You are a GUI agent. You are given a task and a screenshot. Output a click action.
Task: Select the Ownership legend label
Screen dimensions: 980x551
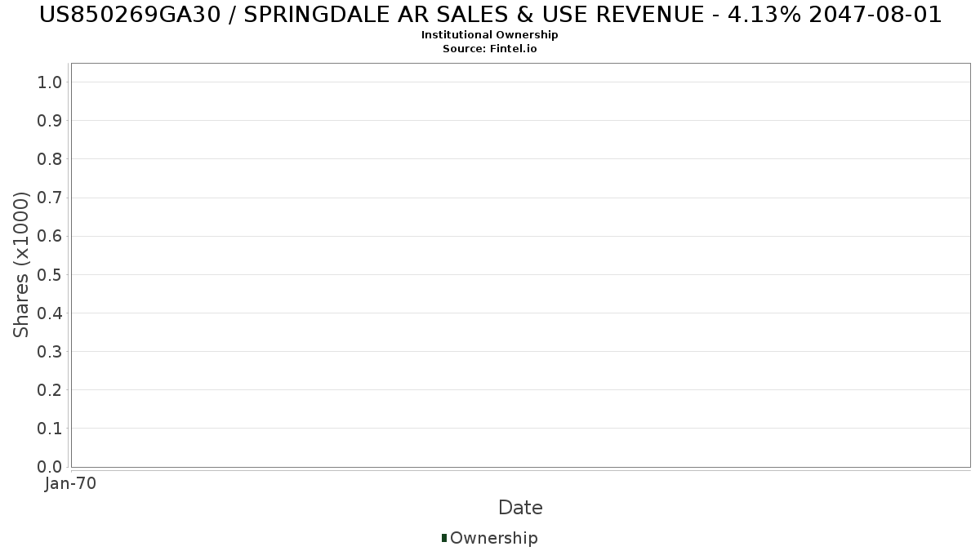pos(494,538)
